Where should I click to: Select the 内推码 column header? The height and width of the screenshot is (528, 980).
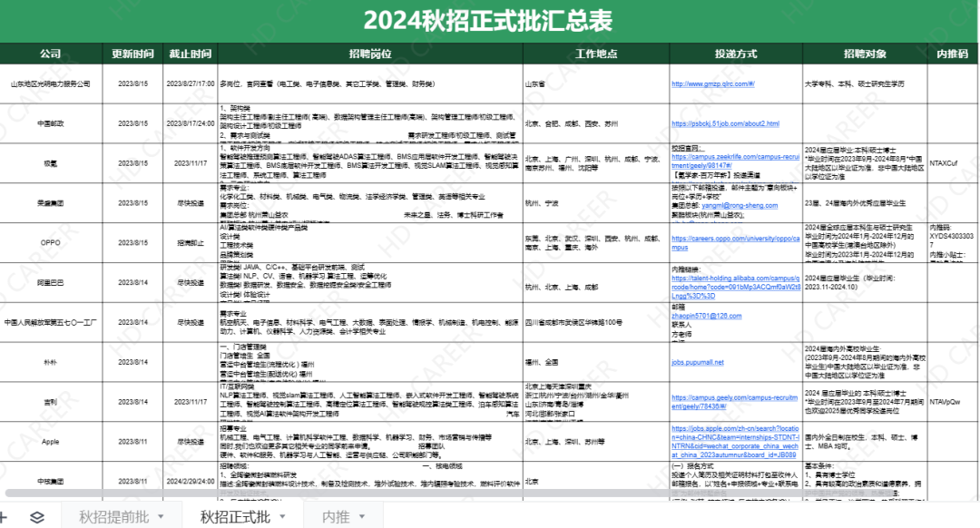pos(953,54)
